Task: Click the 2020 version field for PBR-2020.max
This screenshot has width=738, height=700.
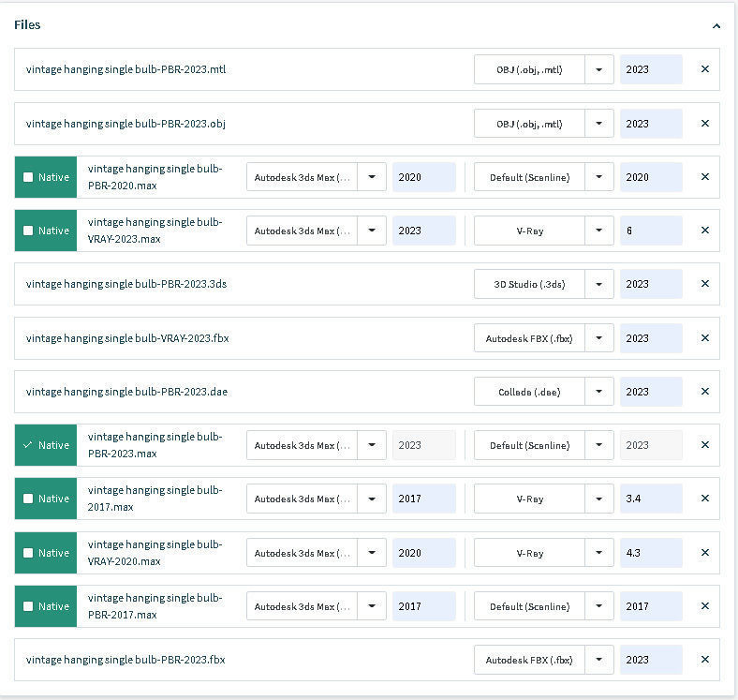Action: [423, 177]
